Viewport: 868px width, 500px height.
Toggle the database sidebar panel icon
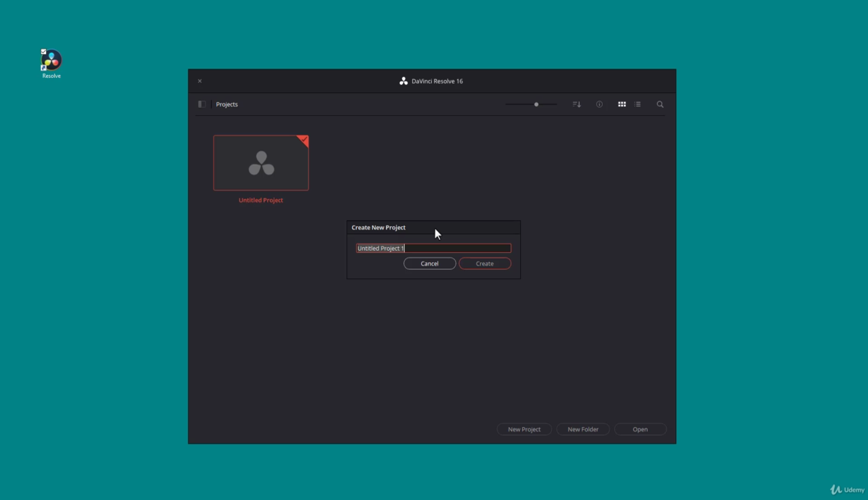point(201,104)
